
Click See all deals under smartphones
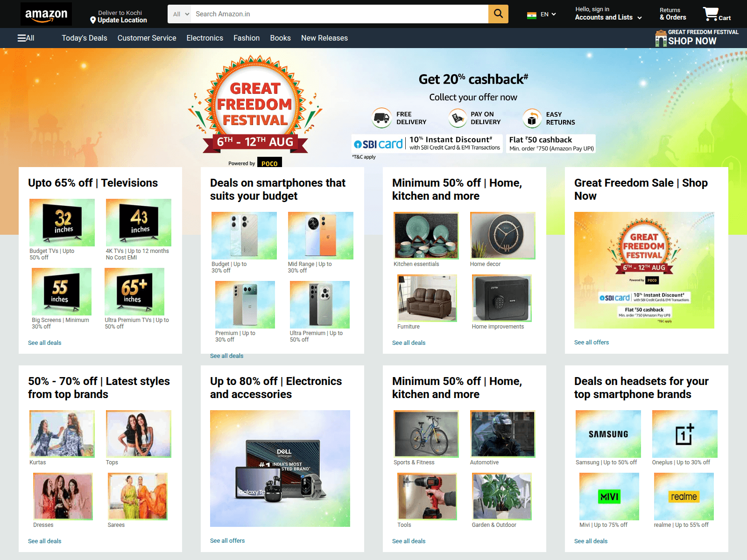(227, 356)
